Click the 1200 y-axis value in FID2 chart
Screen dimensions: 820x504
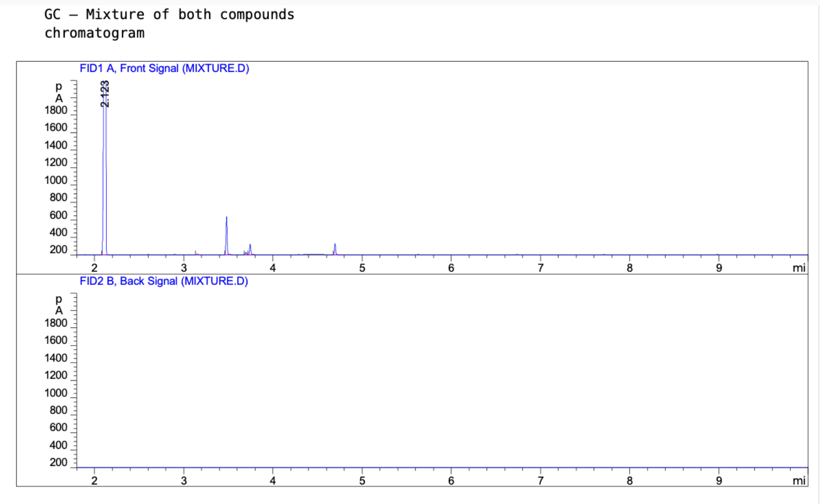pos(56,375)
